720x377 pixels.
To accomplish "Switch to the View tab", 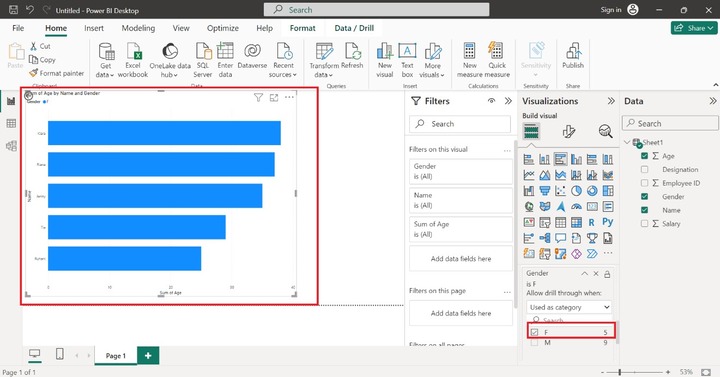I will [181, 28].
